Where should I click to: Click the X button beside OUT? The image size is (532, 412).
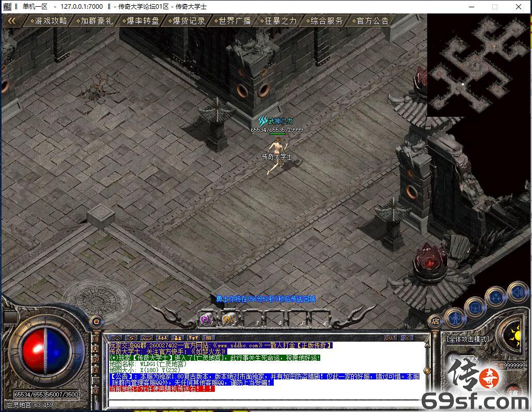(406, 338)
